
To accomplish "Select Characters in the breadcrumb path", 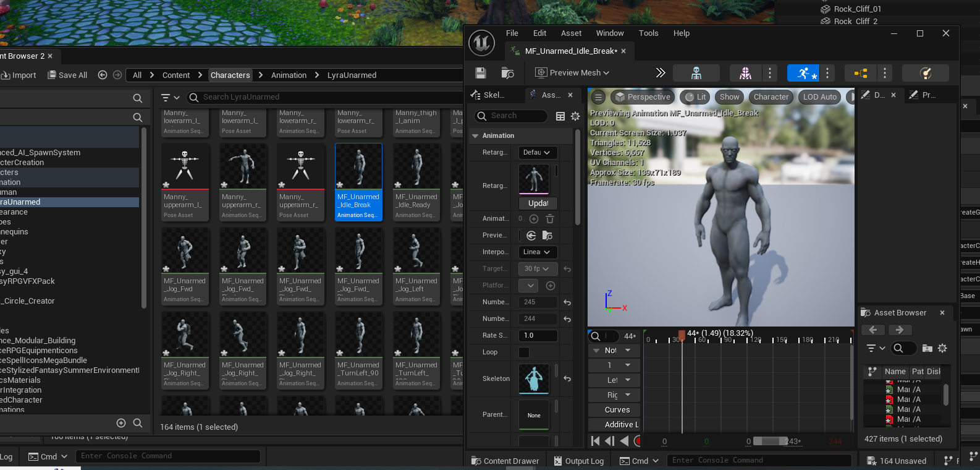I will (x=230, y=75).
